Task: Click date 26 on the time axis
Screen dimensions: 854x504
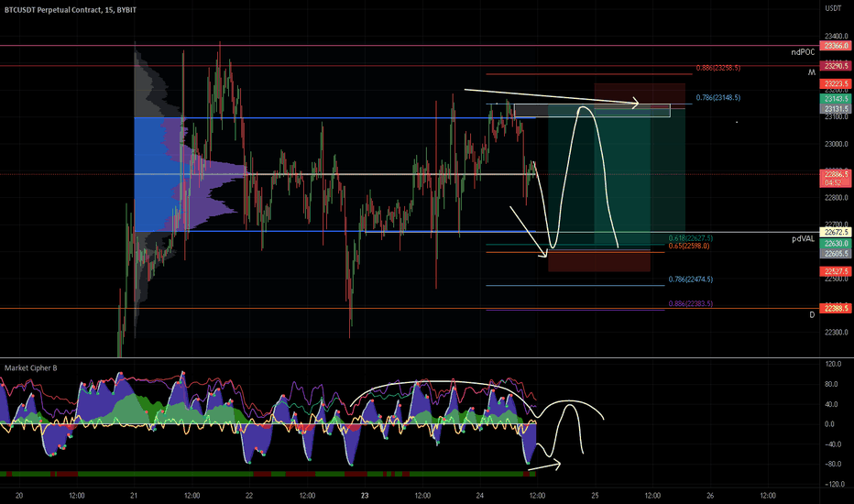Action: click(x=710, y=495)
